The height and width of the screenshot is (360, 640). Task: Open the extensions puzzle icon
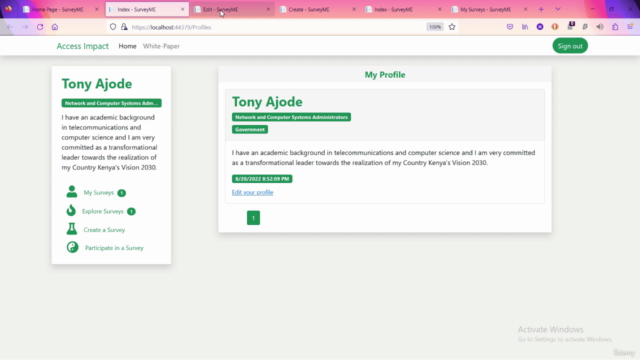[615, 27]
